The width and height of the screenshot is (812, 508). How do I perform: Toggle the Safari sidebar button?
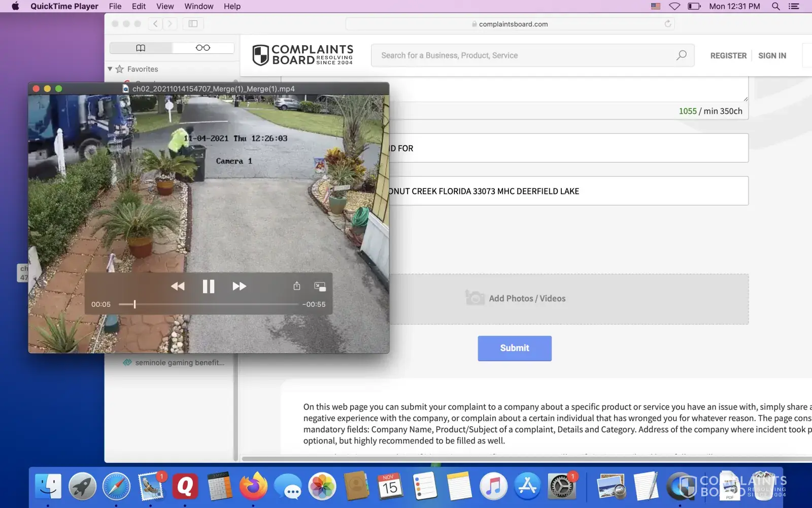pyautogui.click(x=193, y=24)
